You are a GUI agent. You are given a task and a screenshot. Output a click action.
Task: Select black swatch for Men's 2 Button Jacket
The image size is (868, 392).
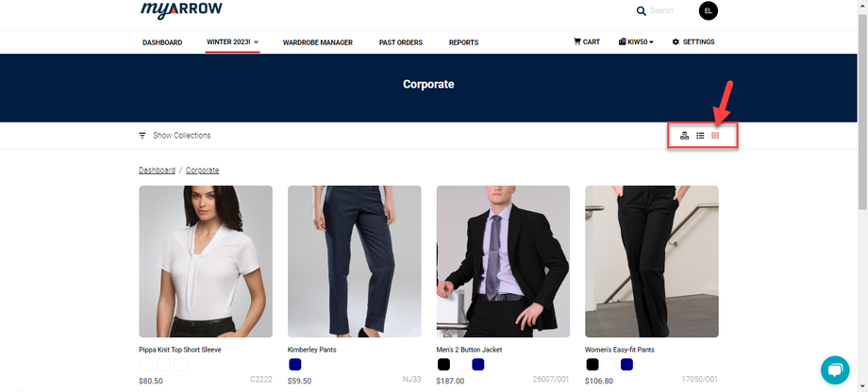click(443, 365)
